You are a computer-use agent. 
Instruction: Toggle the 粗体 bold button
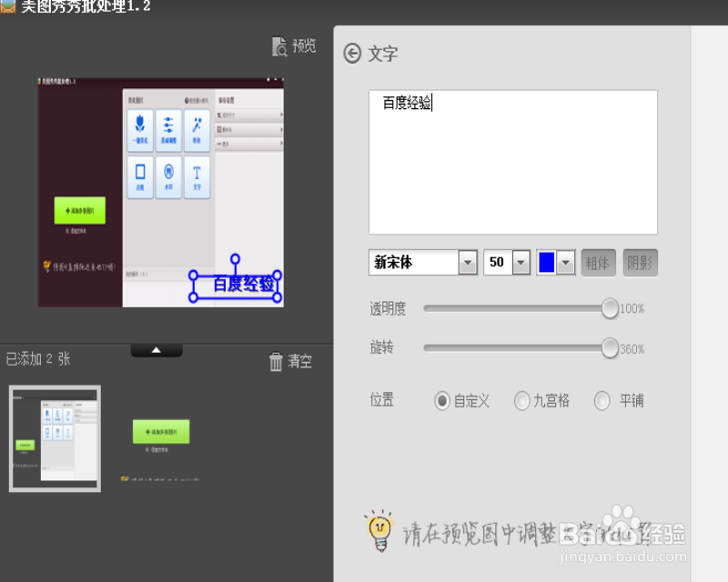(x=599, y=263)
